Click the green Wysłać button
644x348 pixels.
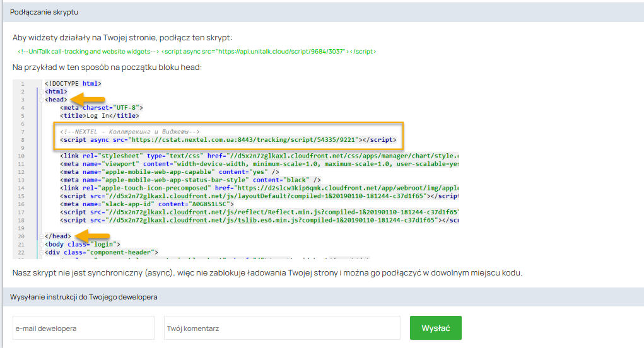(x=435, y=328)
